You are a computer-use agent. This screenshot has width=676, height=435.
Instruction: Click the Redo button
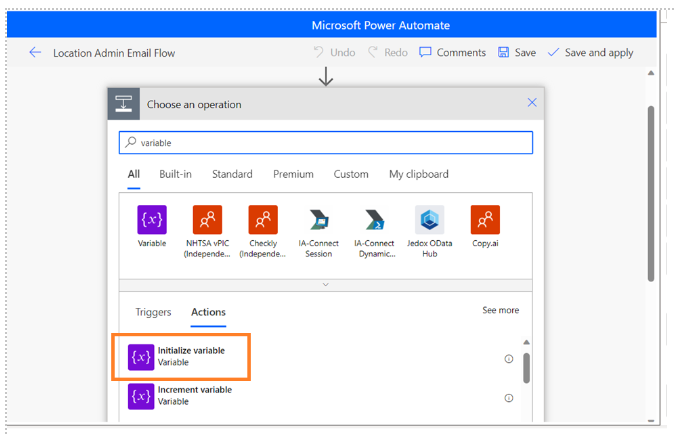(388, 53)
